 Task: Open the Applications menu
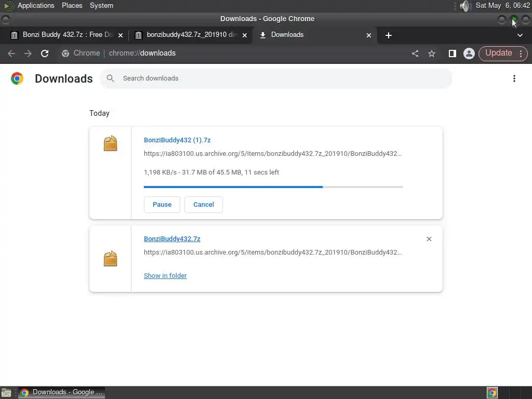(36, 5)
